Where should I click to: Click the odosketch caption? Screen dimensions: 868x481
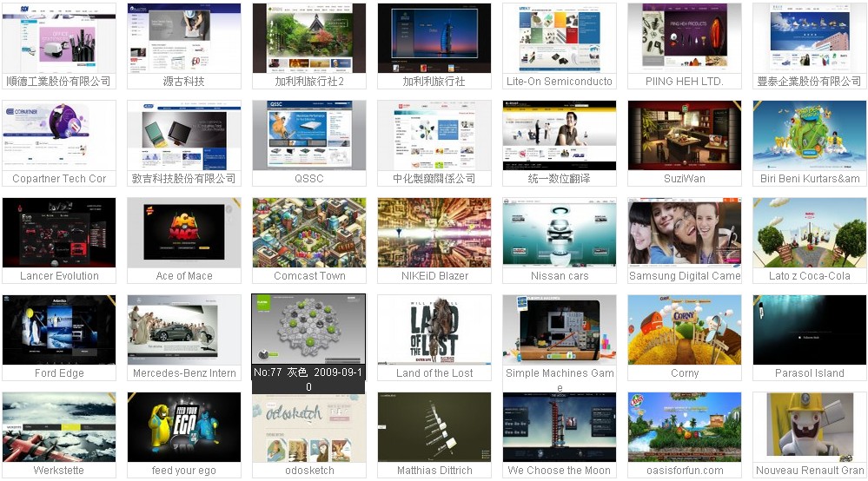pyautogui.click(x=309, y=471)
